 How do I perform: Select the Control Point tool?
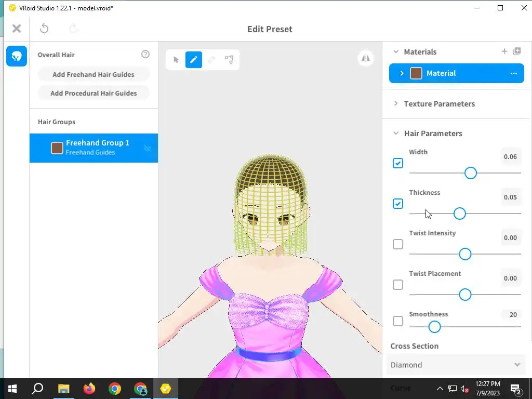pos(229,60)
